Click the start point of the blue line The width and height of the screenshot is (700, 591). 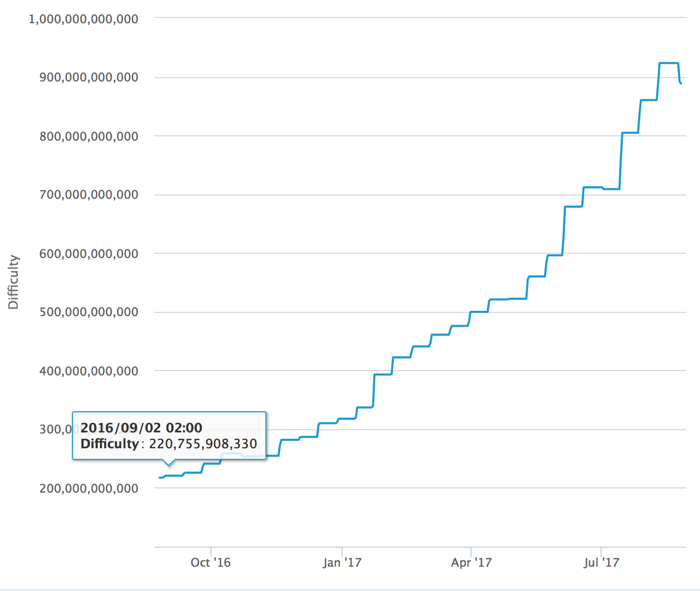coord(160,477)
